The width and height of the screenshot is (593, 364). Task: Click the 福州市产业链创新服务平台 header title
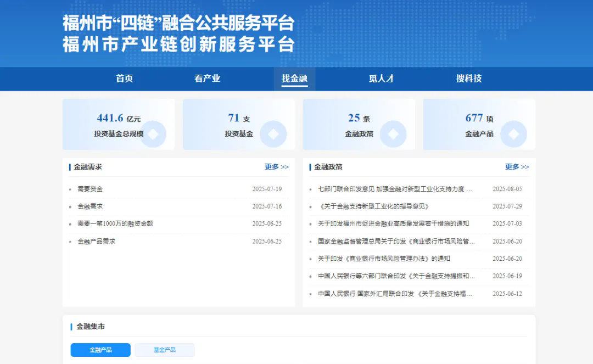point(178,44)
